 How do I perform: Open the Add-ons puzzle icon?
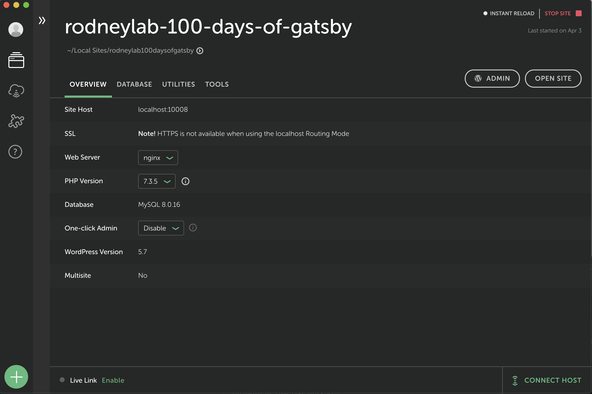[16, 121]
